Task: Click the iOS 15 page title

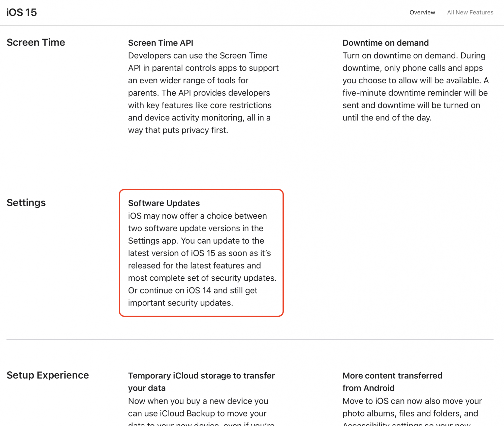Action: click(22, 12)
